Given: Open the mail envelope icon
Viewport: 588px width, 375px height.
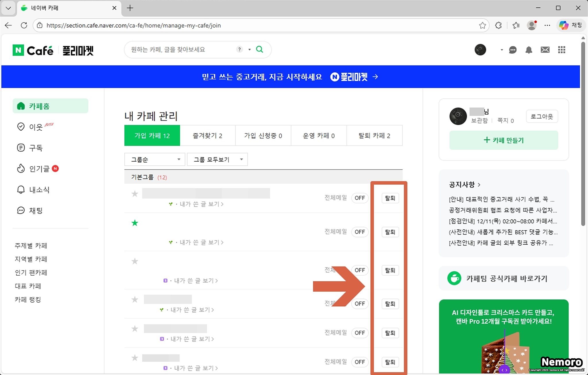Looking at the screenshot, I should 545,50.
